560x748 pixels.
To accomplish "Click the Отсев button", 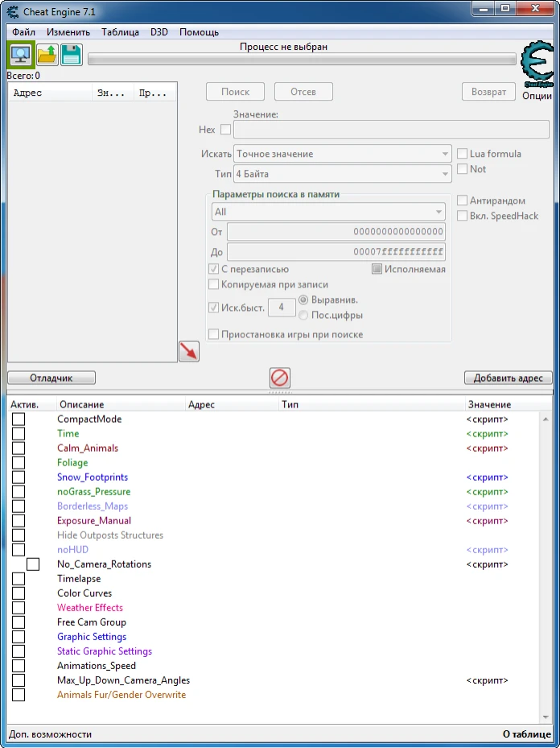I will click(303, 92).
